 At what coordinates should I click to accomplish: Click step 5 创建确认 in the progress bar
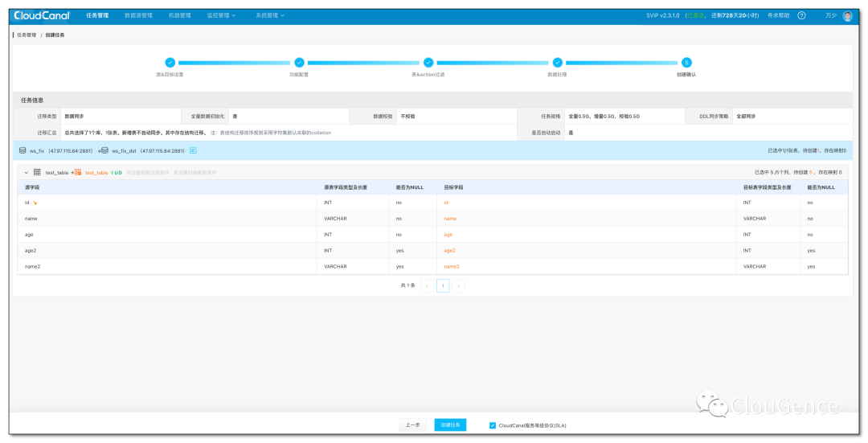(x=686, y=63)
